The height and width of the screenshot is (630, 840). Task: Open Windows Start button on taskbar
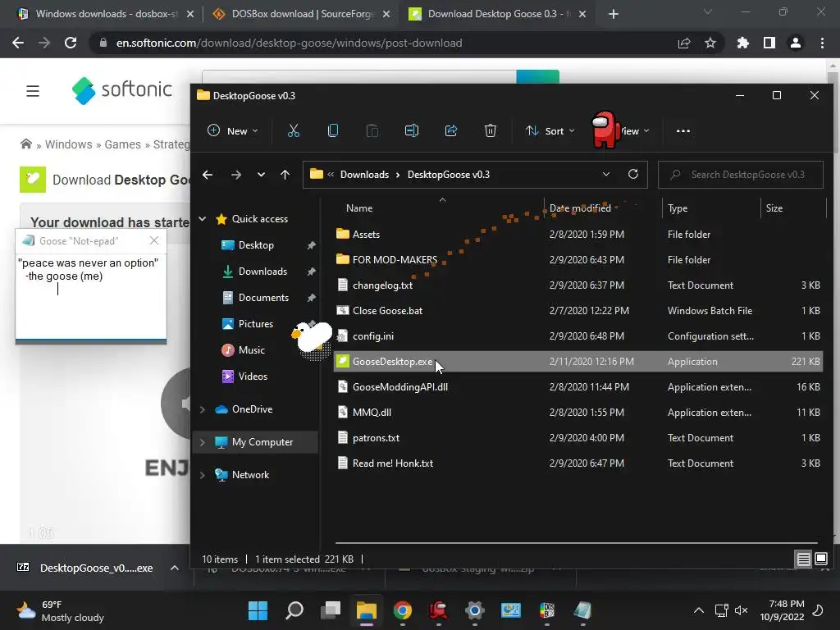point(258,610)
